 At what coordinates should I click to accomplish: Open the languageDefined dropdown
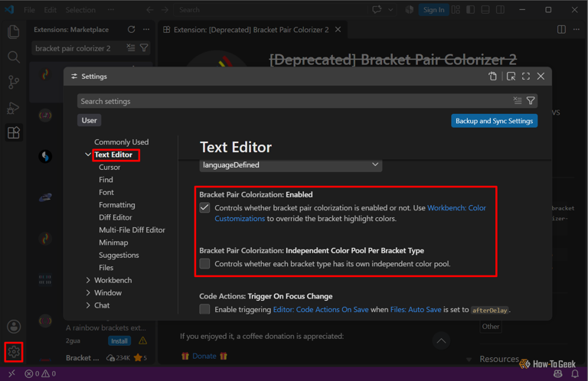(x=291, y=164)
